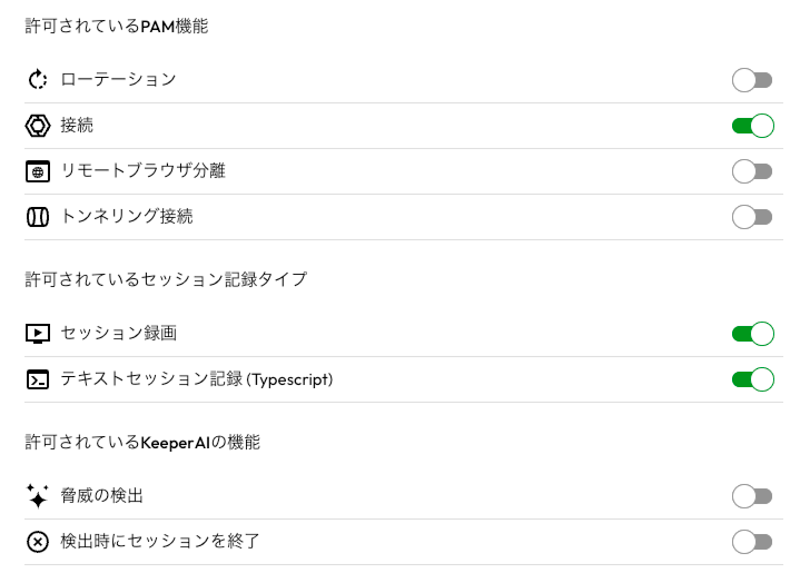Click the ローテーション label text
The height and width of the screenshot is (583, 800).
[x=118, y=80]
